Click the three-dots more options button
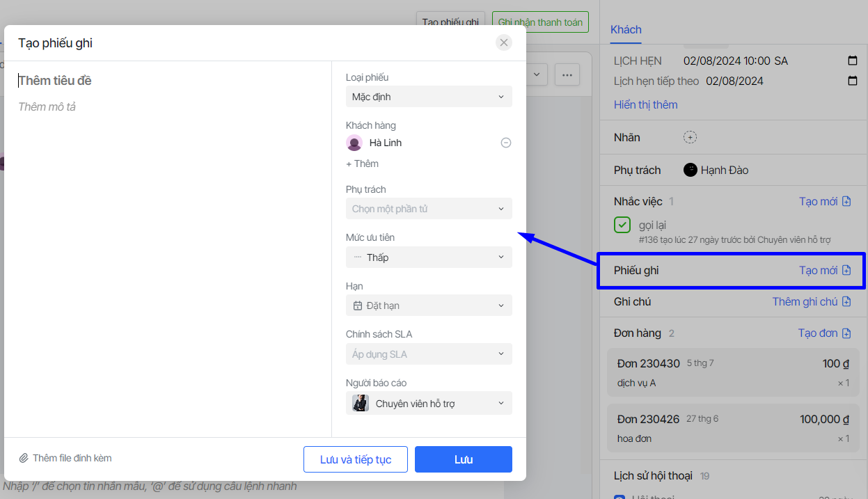The width and height of the screenshot is (868, 499). pyautogui.click(x=567, y=74)
